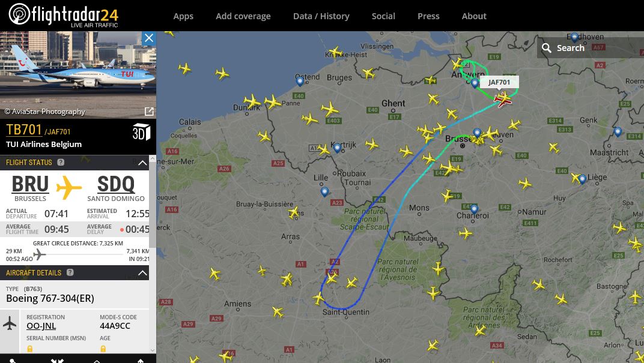The height and width of the screenshot is (363, 644).
Task: Collapse the Aircraft Details section
Action: [x=142, y=273]
